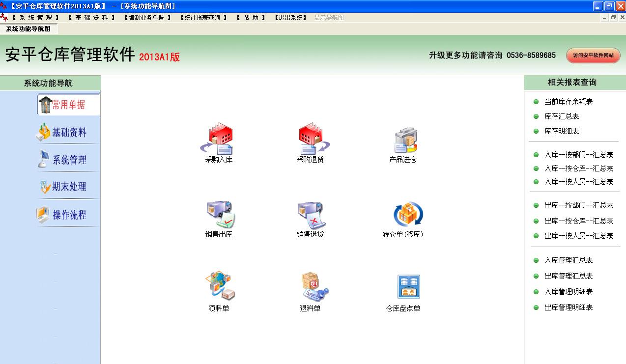Close the inner MDI child window
This screenshot has height=364, width=626.
[x=622, y=18]
